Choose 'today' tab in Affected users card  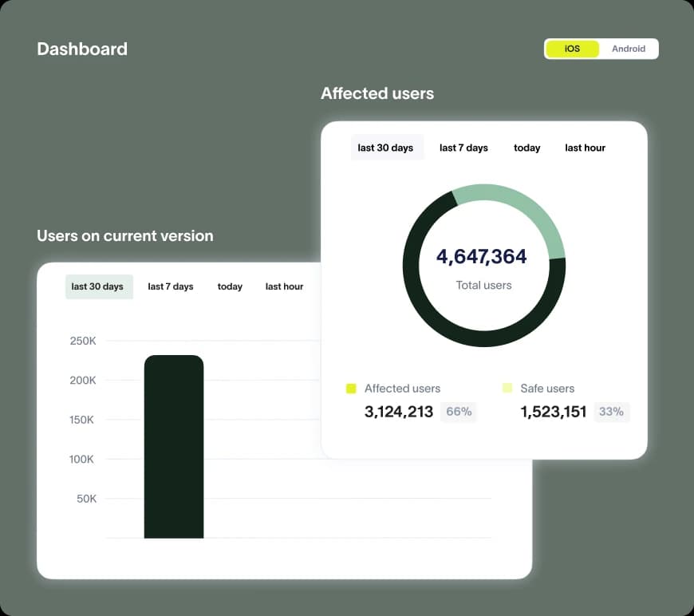click(526, 148)
